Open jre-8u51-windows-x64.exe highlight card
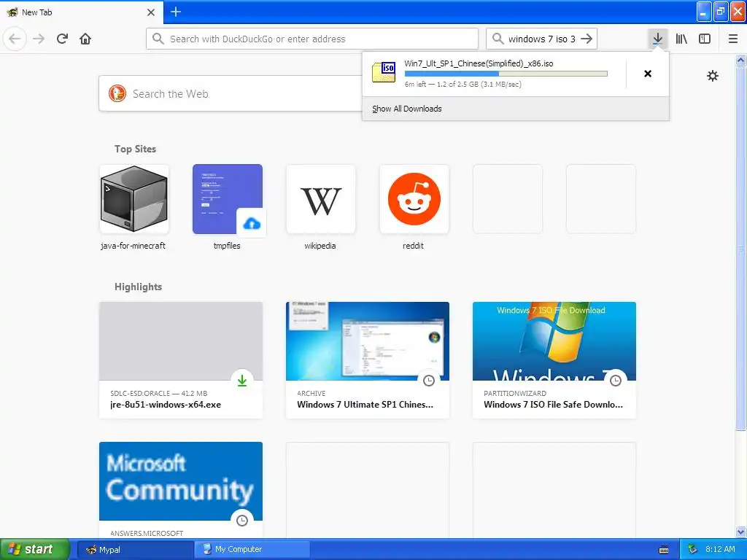This screenshot has height=560, width=747. click(181, 360)
